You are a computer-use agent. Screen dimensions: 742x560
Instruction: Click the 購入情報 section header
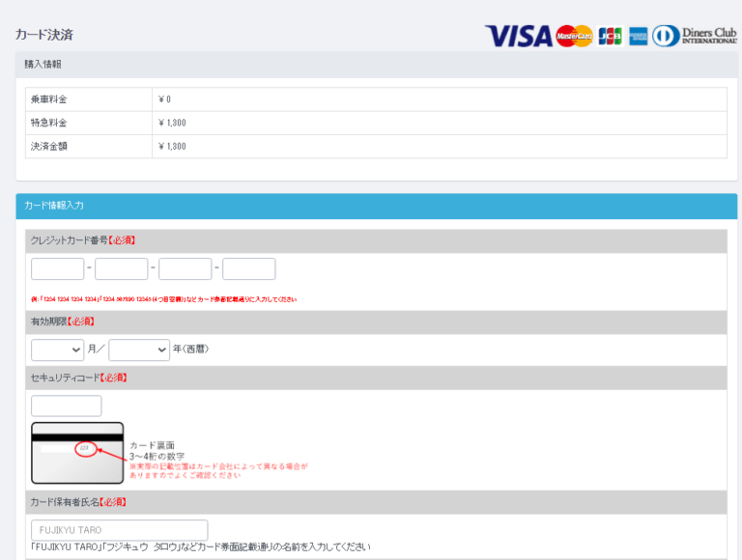coord(43,65)
